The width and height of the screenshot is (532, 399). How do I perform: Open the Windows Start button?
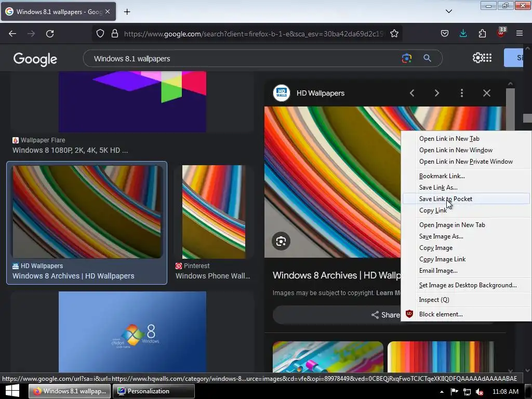pos(12,391)
